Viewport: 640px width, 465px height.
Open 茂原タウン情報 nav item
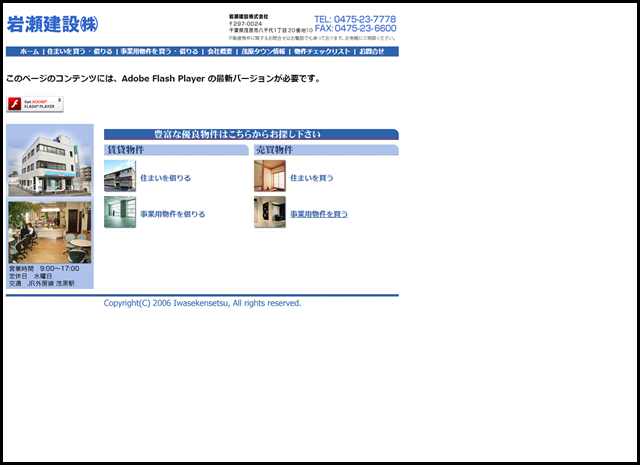263,51
